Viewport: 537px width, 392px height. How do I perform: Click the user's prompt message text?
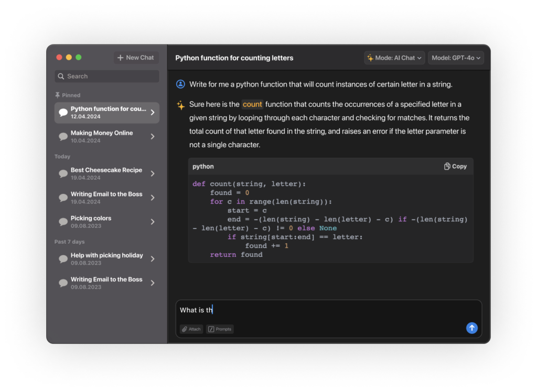point(320,84)
